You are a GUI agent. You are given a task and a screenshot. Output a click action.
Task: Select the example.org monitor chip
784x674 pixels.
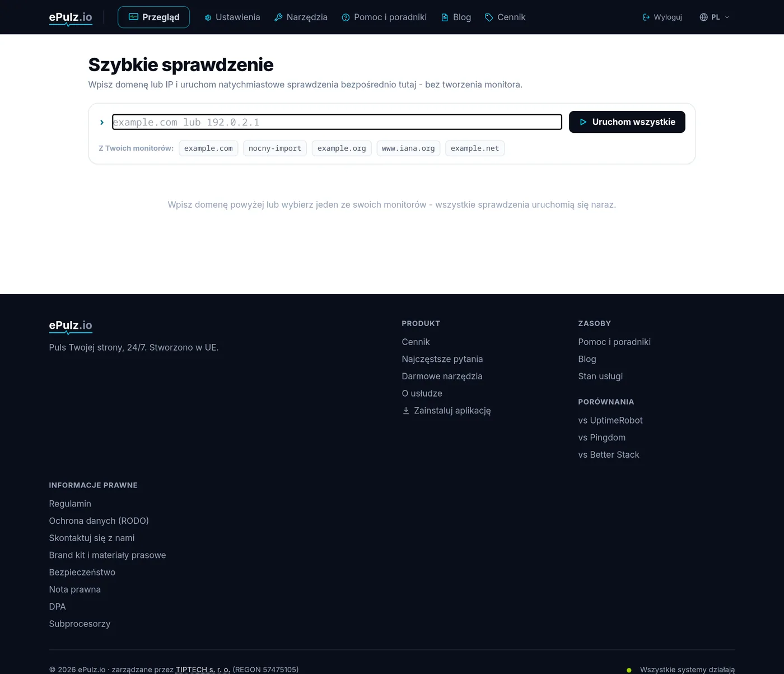342,148
